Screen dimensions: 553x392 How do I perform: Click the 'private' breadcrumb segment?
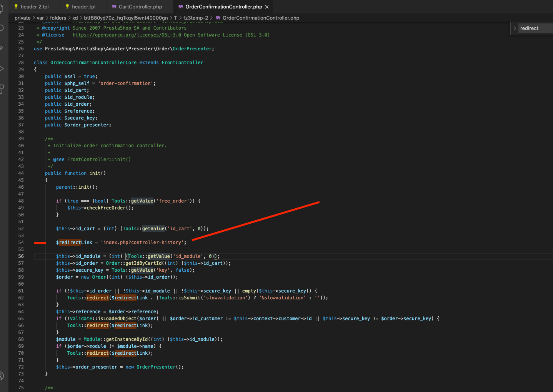(x=23, y=18)
